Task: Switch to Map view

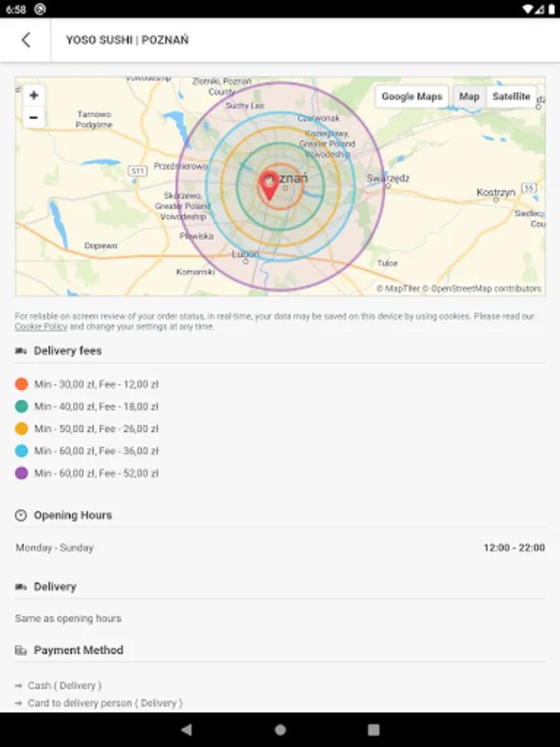Action: pos(469,96)
